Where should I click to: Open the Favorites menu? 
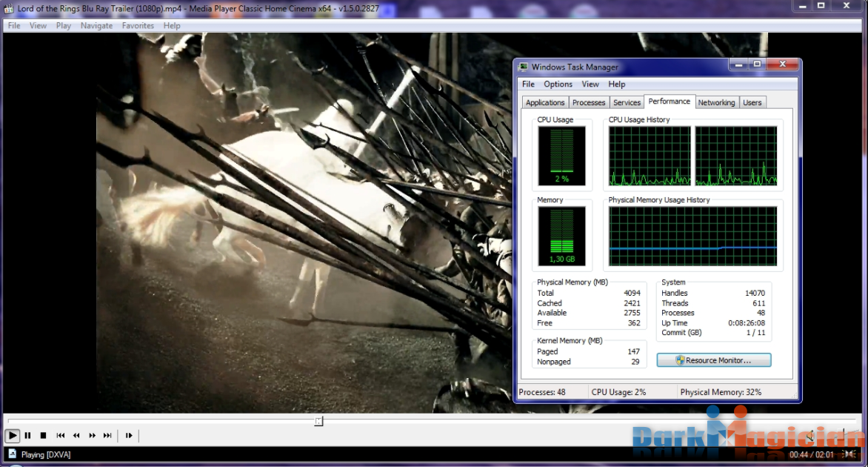click(x=138, y=25)
